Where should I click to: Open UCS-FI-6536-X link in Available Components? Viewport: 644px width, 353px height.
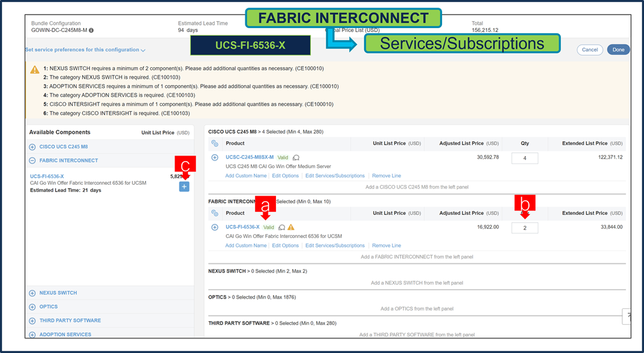[47, 176]
